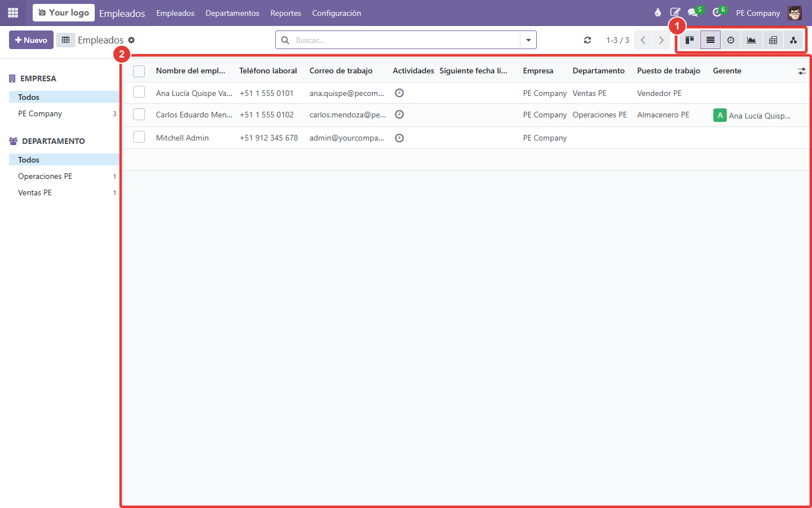The width and height of the screenshot is (812, 508).
Task: Click the Ventas PE department cell
Action: [589, 93]
